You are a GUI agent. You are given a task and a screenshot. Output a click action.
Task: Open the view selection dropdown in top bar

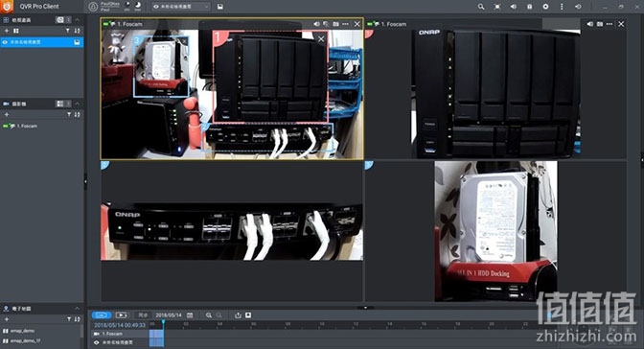tap(181, 7)
